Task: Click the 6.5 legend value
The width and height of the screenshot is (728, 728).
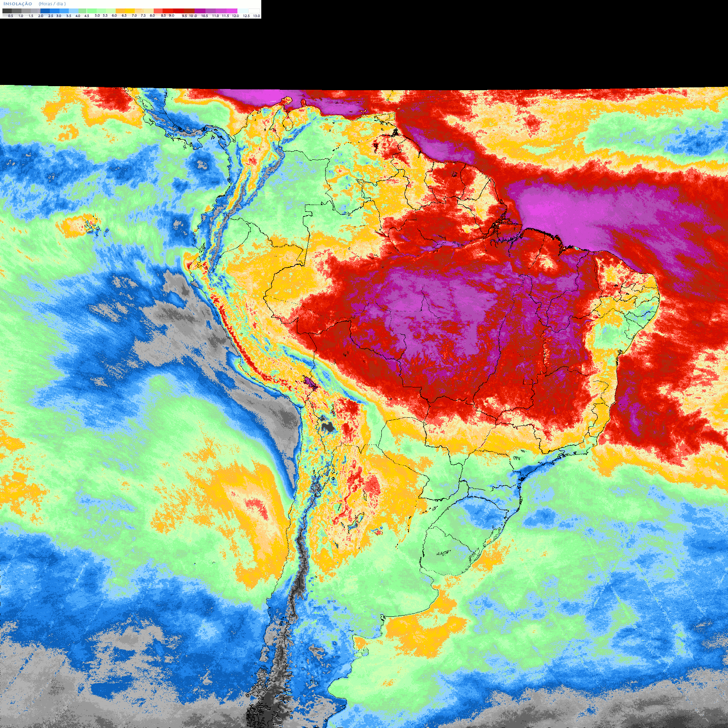Action: pos(124,15)
